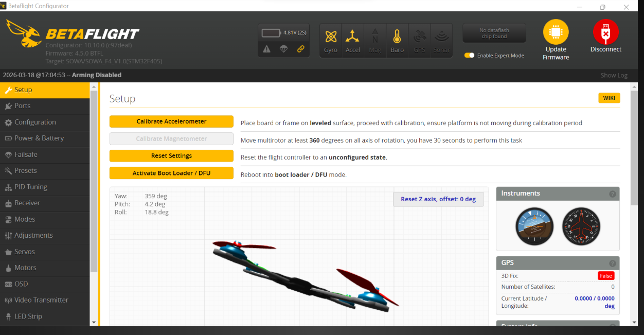644x335 pixels.
Task: Click the red Disconnect USB icon
Action: pyautogui.click(x=605, y=32)
